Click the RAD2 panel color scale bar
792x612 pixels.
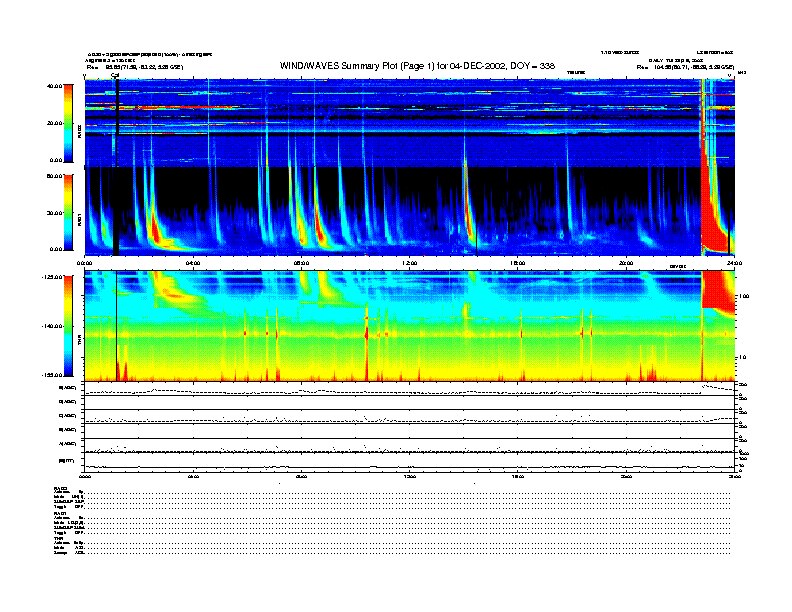click(68, 123)
